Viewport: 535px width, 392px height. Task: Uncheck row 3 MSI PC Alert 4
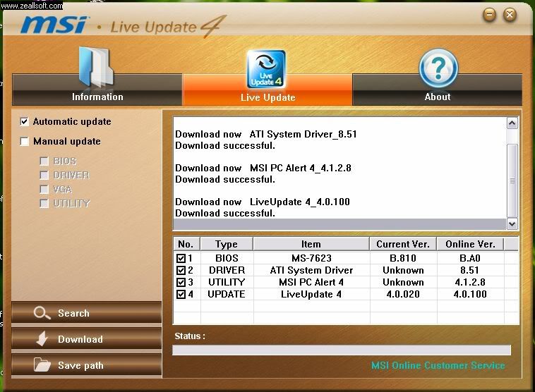pyautogui.click(x=181, y=282)
